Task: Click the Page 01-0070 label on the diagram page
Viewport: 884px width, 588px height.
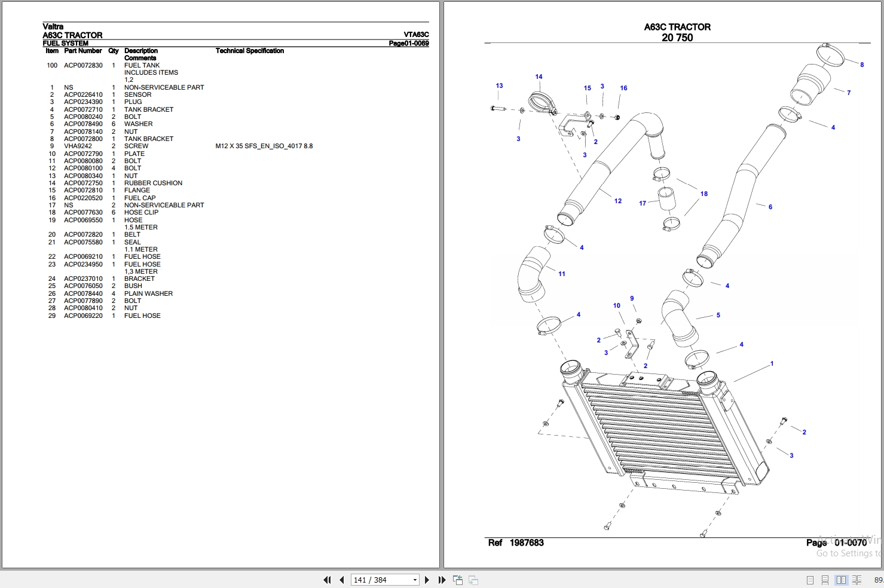Action: click(x=836, y=543)
